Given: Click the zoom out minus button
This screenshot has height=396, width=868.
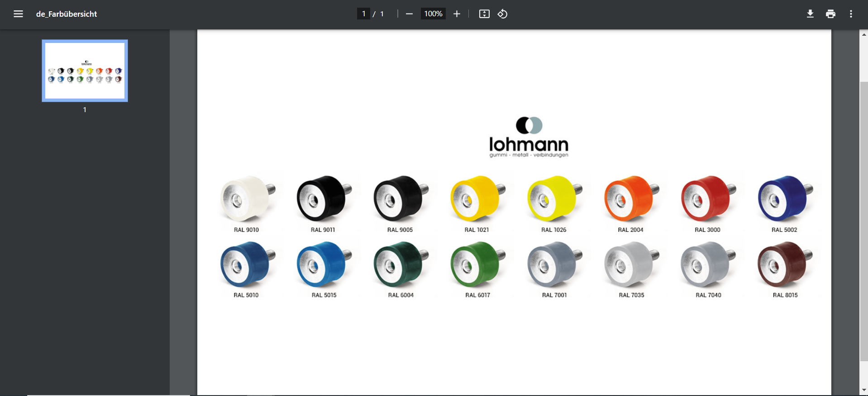Looking at the screenshot, I should coord(409,14).
